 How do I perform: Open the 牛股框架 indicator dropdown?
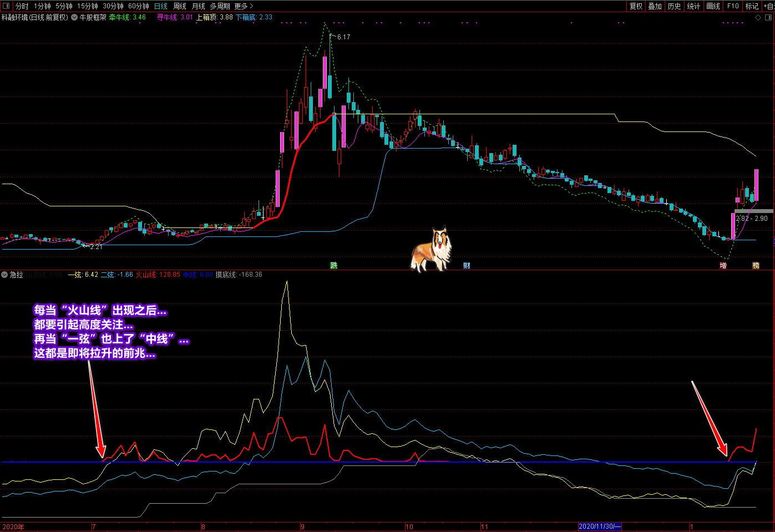click(74, 17)
